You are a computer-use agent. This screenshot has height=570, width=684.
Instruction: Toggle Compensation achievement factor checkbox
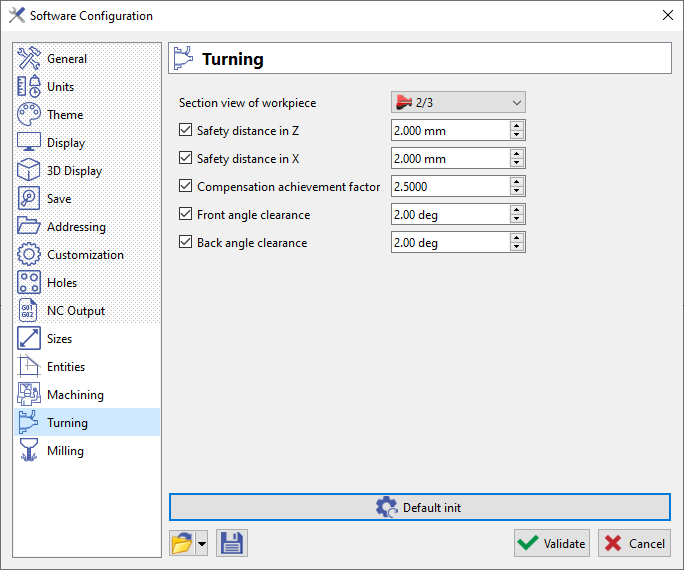tap(185, 186)
